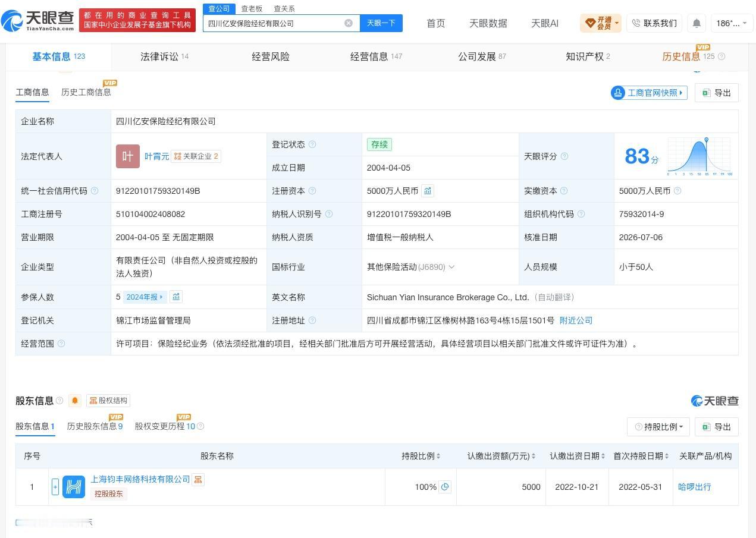This screenshot has width=756, height=538.
Task: Click help icon next to 组织机构代码
Action: 581,214
